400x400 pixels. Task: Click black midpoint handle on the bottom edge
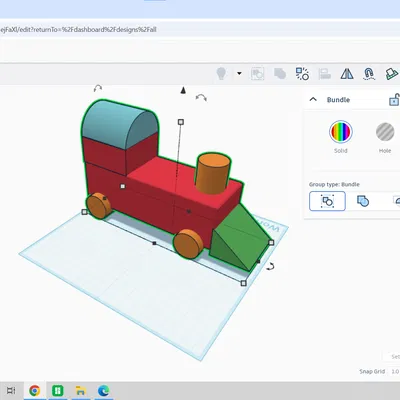[154, 243]
